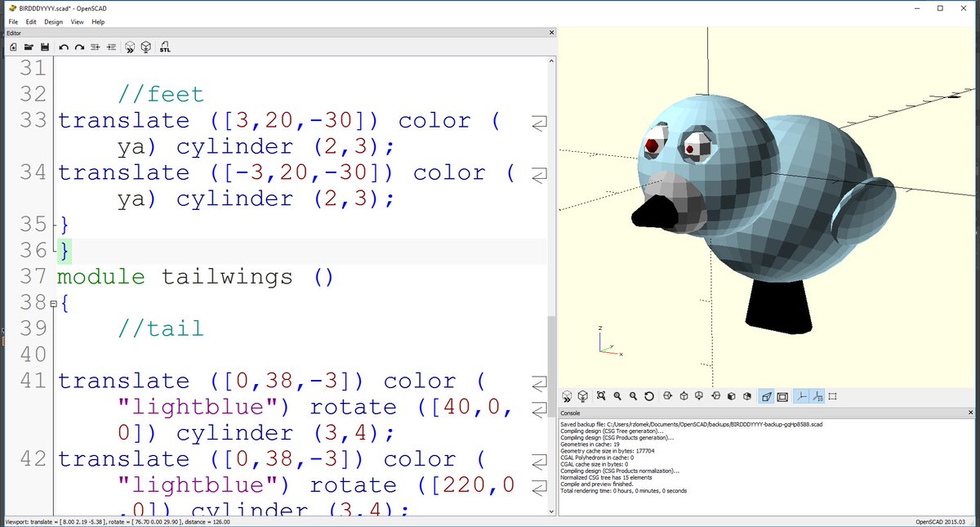The width and height of the screenshot is (980, 527).
Task: Export the model as STL
Action: pos(165,47)
